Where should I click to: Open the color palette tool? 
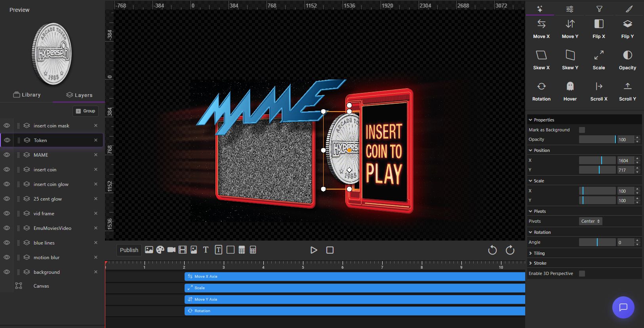coord(160,250)
